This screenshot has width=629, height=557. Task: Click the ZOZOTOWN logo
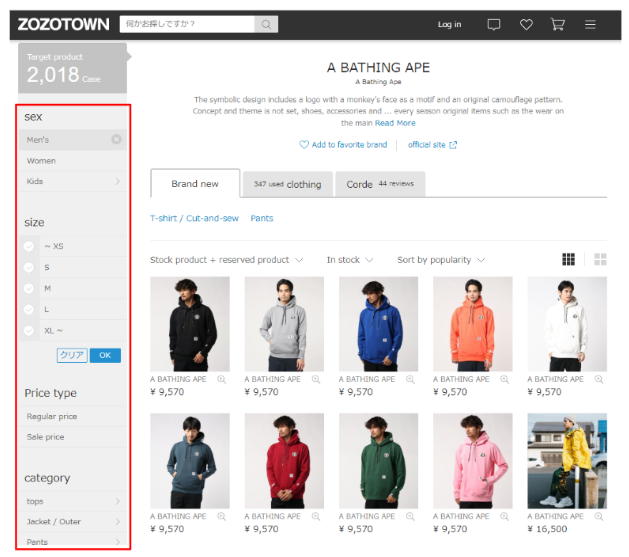point(63,24)
